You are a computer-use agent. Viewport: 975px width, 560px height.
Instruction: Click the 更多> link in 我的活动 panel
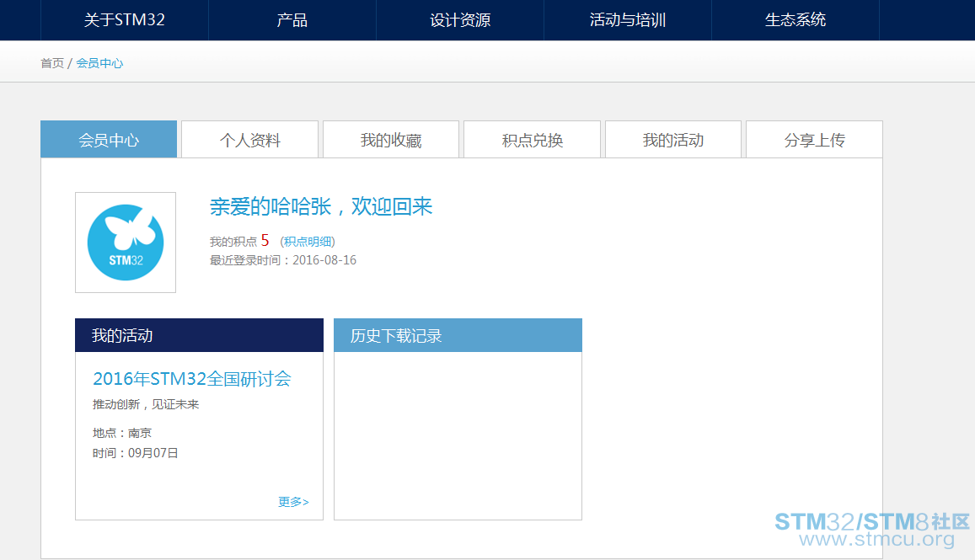tap(293, 502)
